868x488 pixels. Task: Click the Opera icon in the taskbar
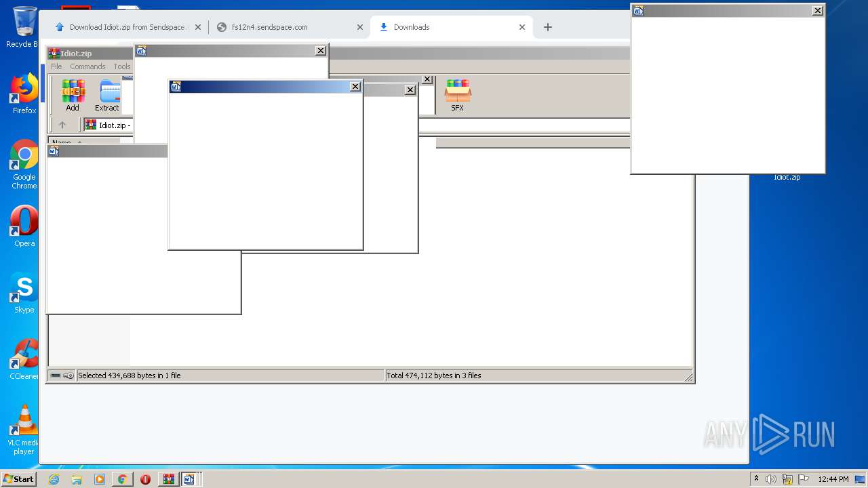coord(145,479)
